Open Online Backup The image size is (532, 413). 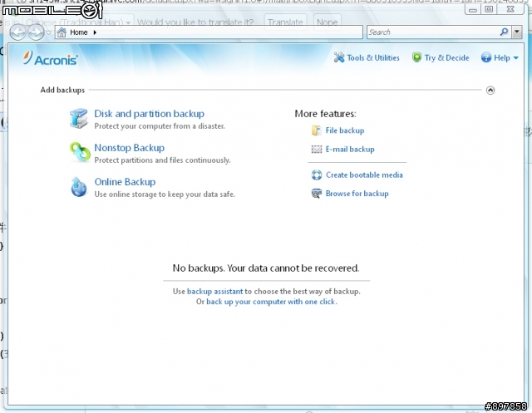pyautogui.click(x=125, y=182)
